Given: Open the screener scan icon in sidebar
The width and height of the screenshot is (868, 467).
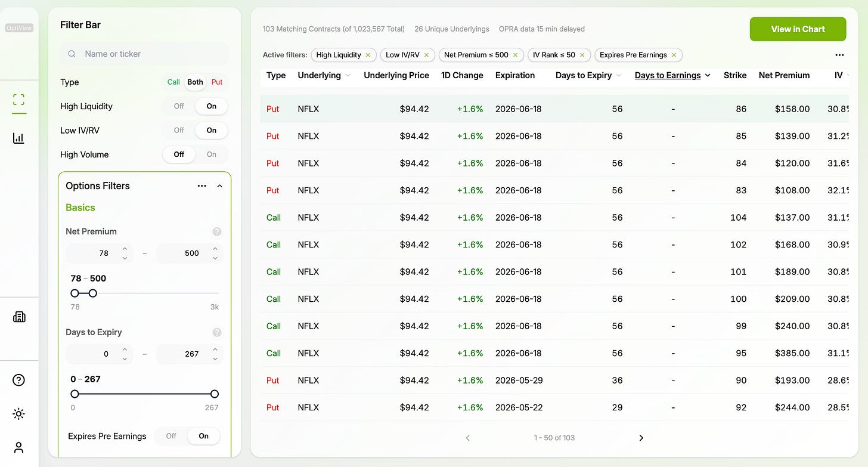Looking at the screenshot, I should tap(19, 100).
